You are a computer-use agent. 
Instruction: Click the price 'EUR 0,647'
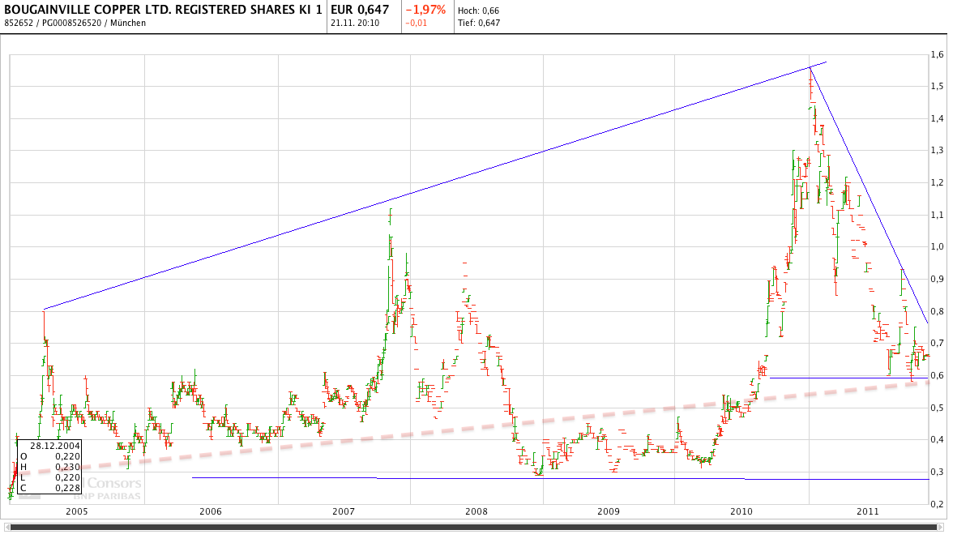click(x=360, y=9)
